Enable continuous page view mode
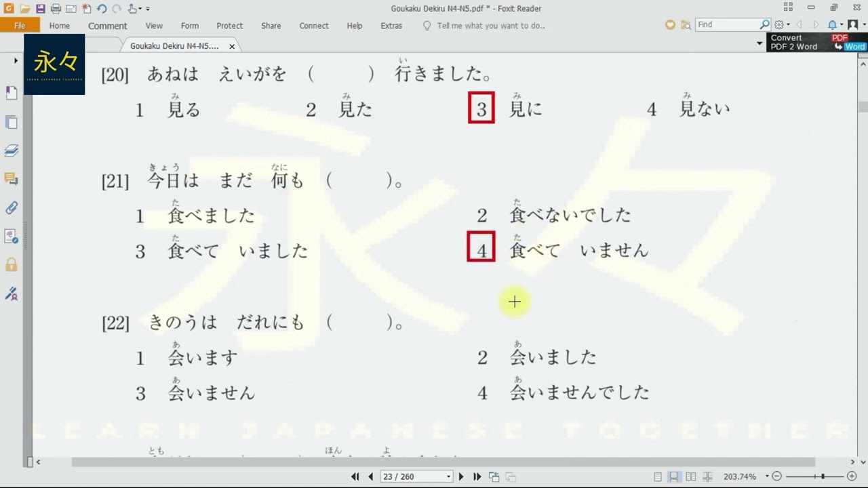Viewport: 868px width, 488px height. click(674, 476)
